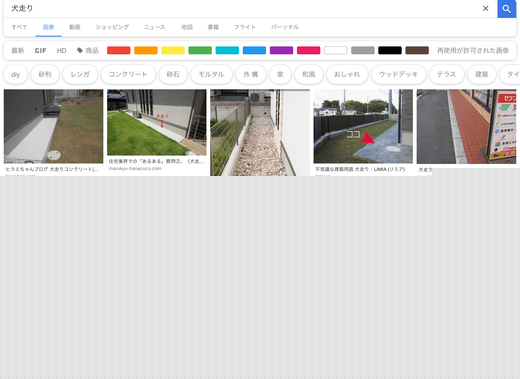520x379 pixels.
Task: Choose the ウッドデッキ suggestion chip
Action: click(398, 74)
